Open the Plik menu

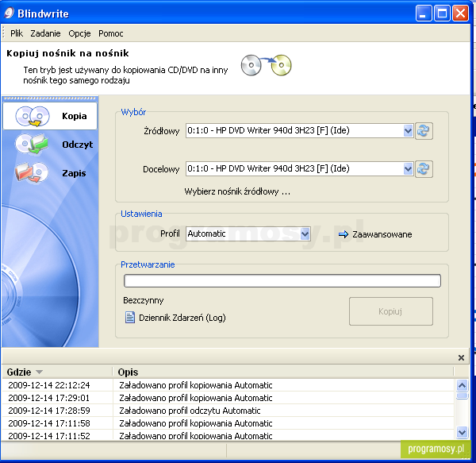[x=17, y=33]
